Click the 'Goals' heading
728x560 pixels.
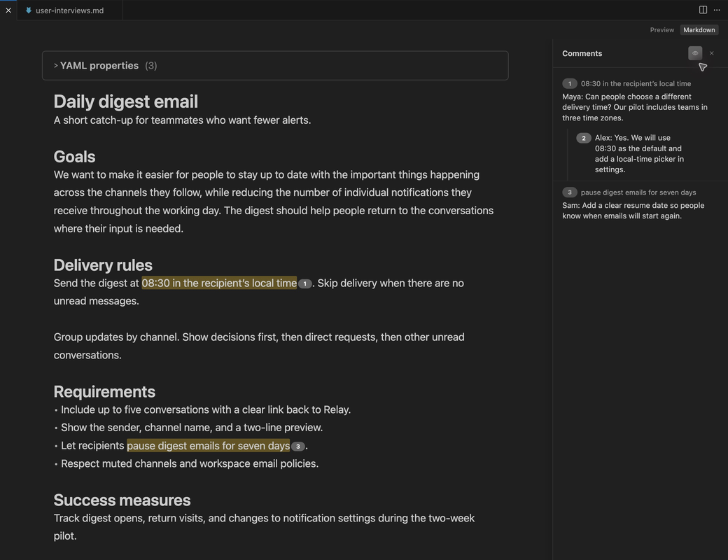coord(74,157)
